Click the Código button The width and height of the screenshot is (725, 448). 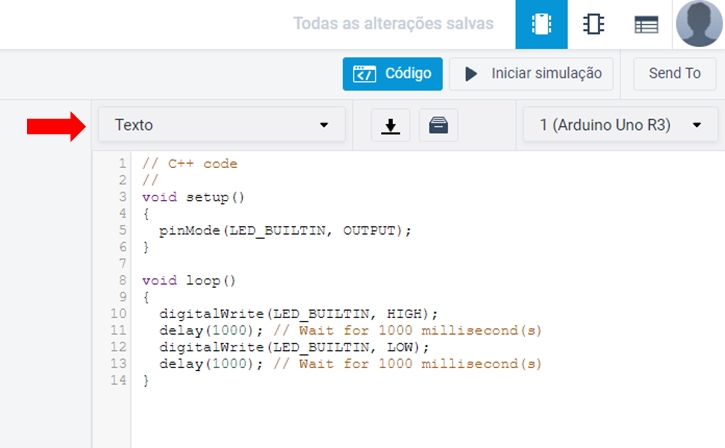(392, 74)
